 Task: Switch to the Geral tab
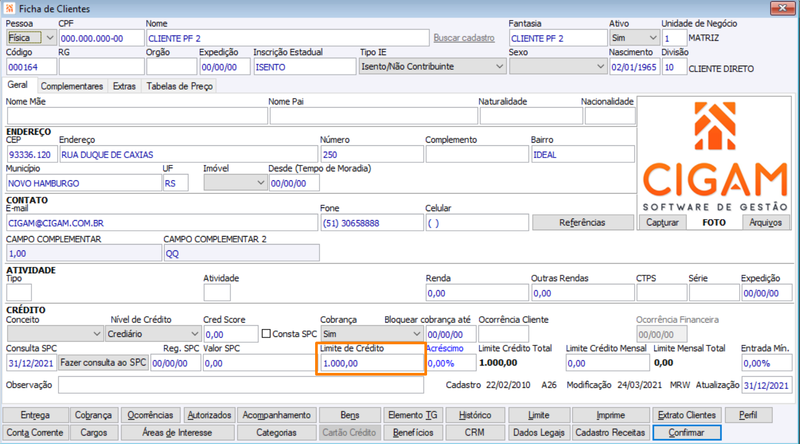[18, 85]
